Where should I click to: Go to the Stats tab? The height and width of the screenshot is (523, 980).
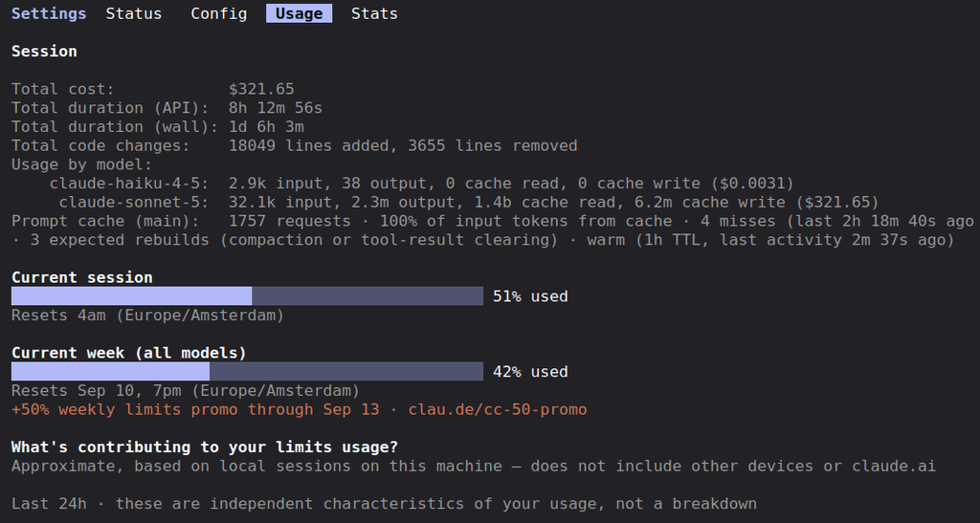point(374,13)
